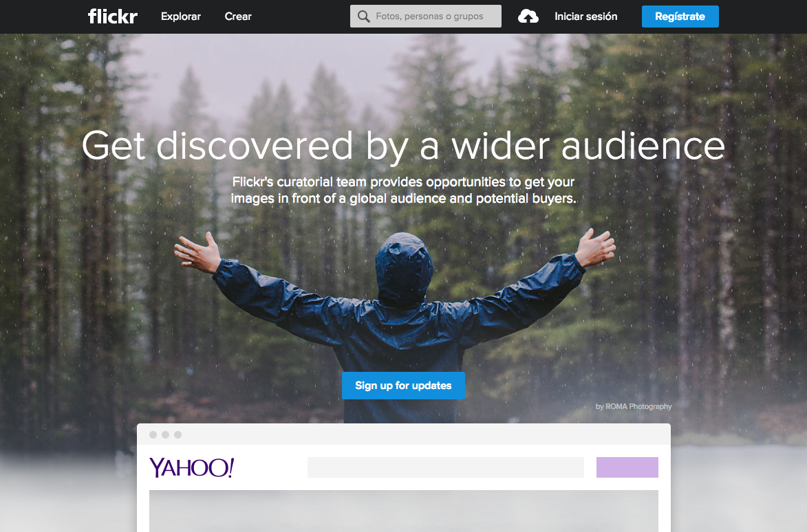Image resolution: width=807 pixels, height=532 pixels.
Task: Go to Iniciar sesión
Action: point(585,16)
